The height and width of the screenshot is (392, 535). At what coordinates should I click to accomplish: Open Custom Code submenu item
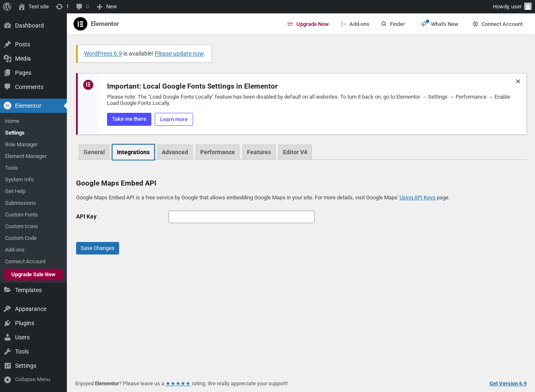pyautogui.click(x=21, y=238)
